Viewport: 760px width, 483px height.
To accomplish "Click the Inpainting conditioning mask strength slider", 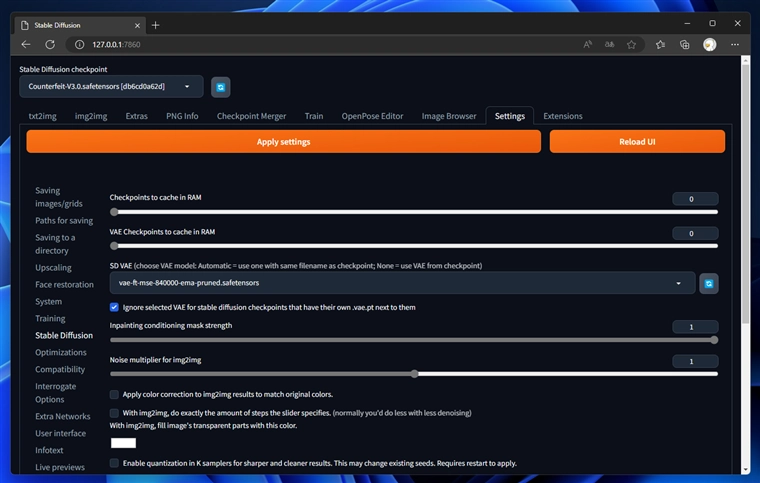I will [x=414, y=340].
